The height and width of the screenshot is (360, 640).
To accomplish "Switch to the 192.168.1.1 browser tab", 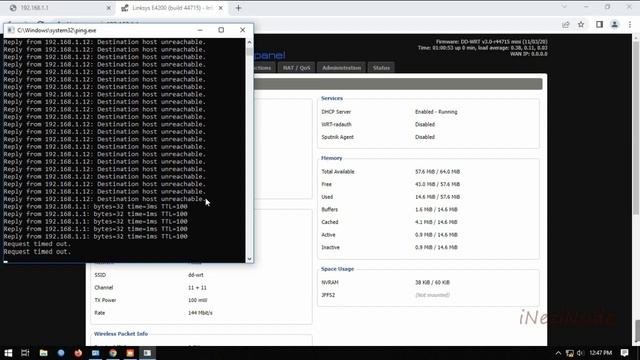I will coord(59,8).
